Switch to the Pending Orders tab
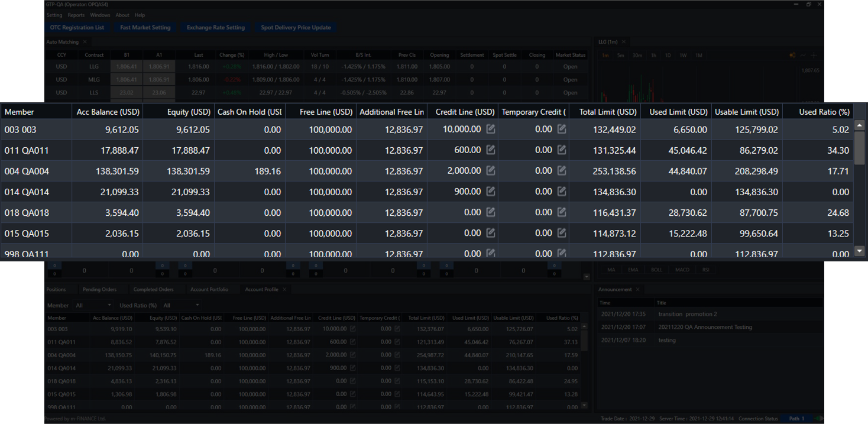The width and height of the screenshot is (868, 424). [x=99, y=289]
